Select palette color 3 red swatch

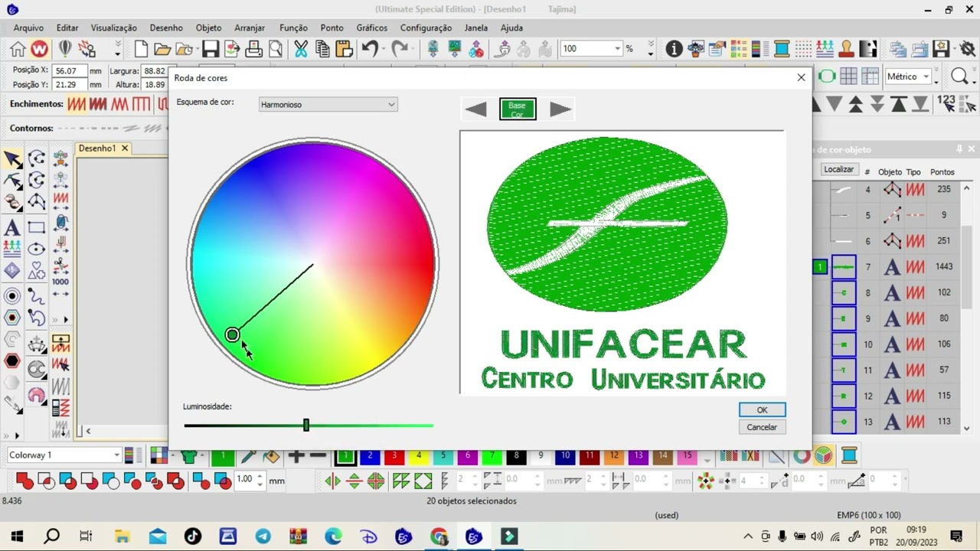coord(394,456)
